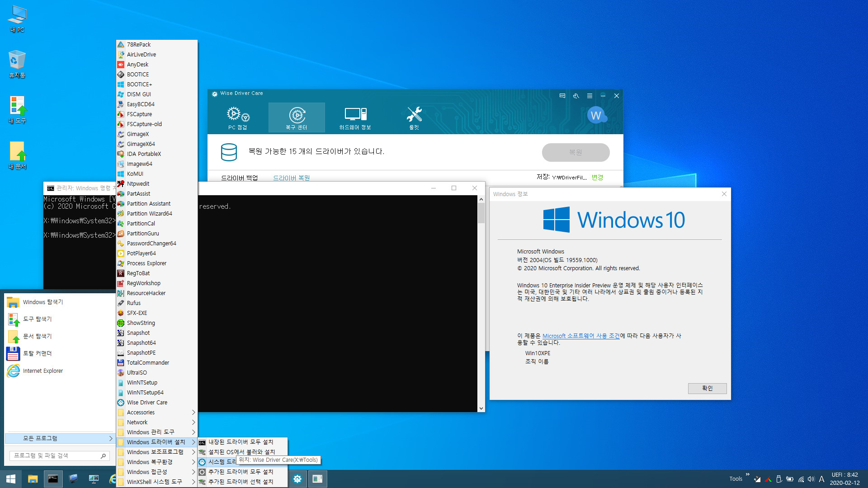Image resolution: width=868 pixels, height=488 pixels.
Task: Expand Windows 복구환경 submenu
Action: tap(156, 462)
